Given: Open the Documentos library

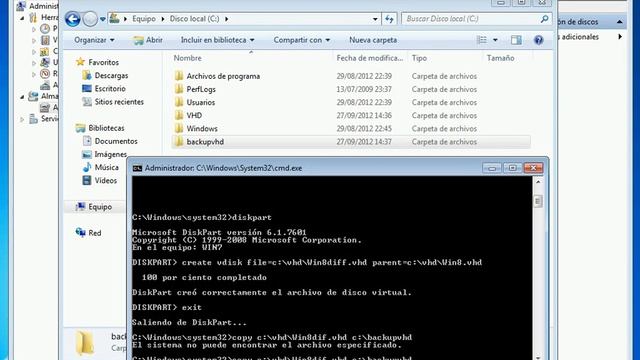Looking at the screenshot, I should [x=116, y=141].
